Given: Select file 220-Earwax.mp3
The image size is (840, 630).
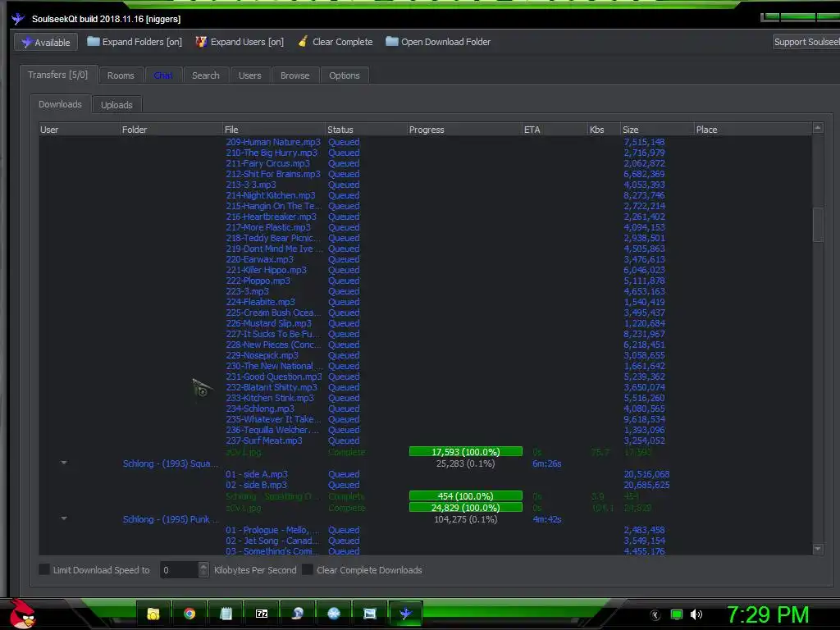Looking at the screenshot, I should [x=260, y=259].
